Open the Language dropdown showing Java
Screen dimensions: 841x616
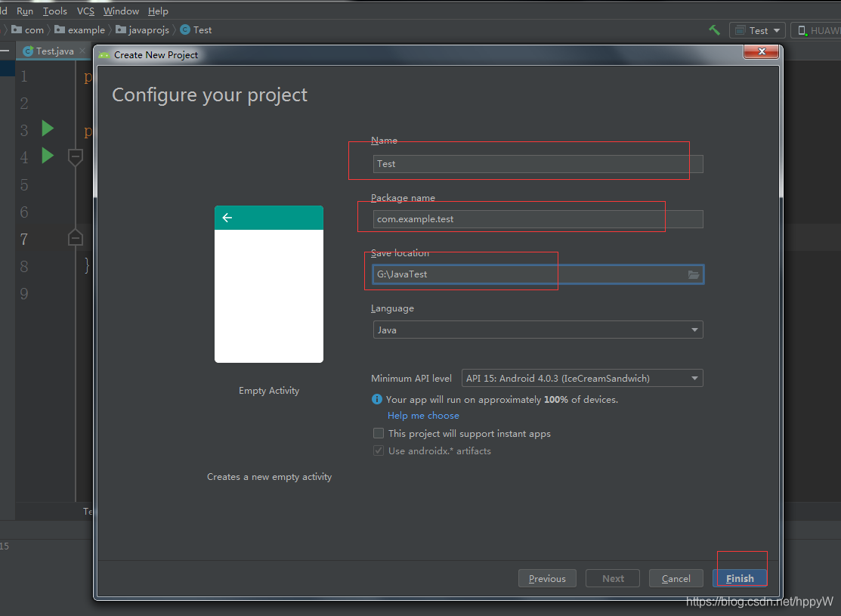click(x=538, y=330)
